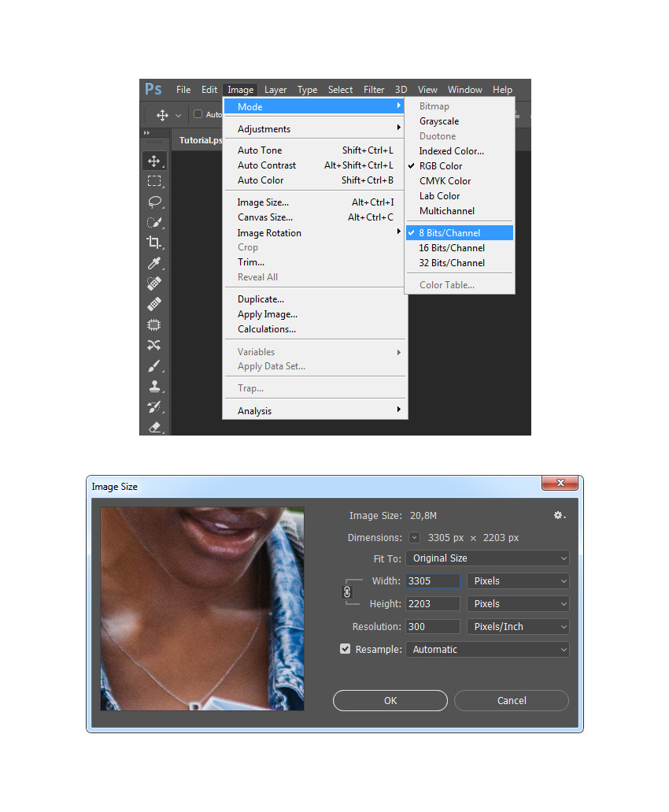The image size is (669, 812).
Task: Click Cancel in Image Size dialog
Action: click(x=512, y=701)
